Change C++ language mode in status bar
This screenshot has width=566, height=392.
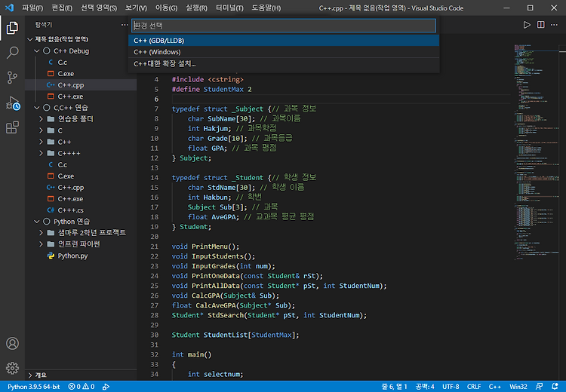(x=495, y=387)
